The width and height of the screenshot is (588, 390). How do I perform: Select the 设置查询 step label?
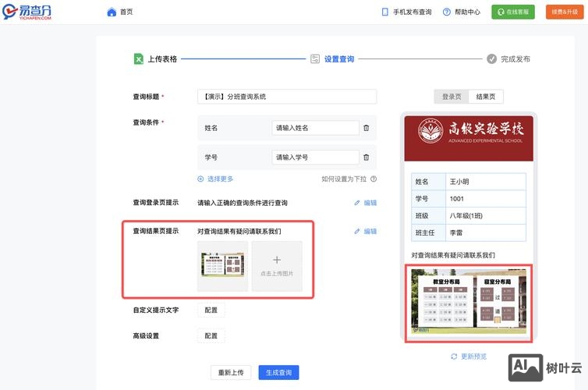pos(339,58)
